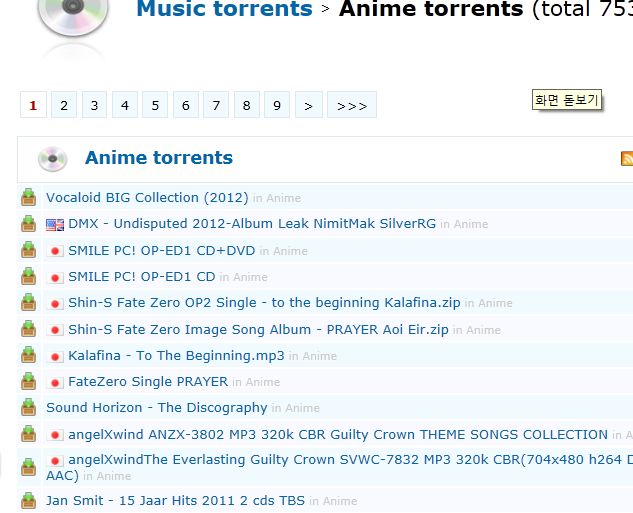Open the Anime torrents section heading link
The width and height of the screenshot is (633, 513).
pyautogui.click(x=159, y=158)
